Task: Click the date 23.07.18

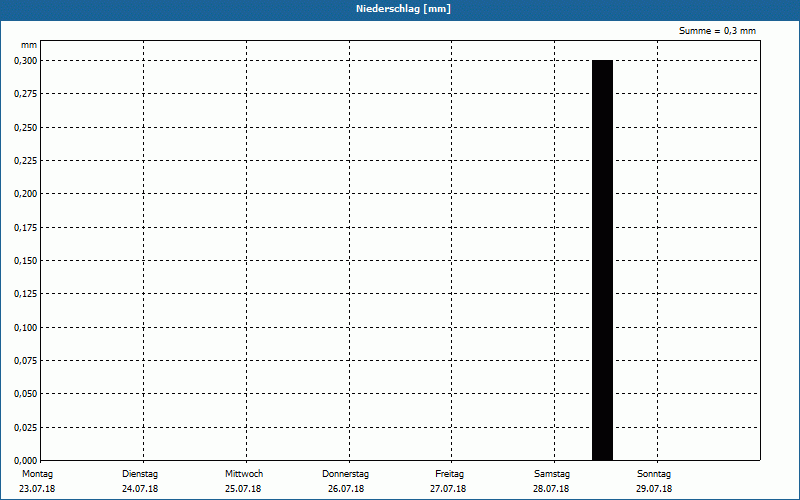Action: point(37,489)
